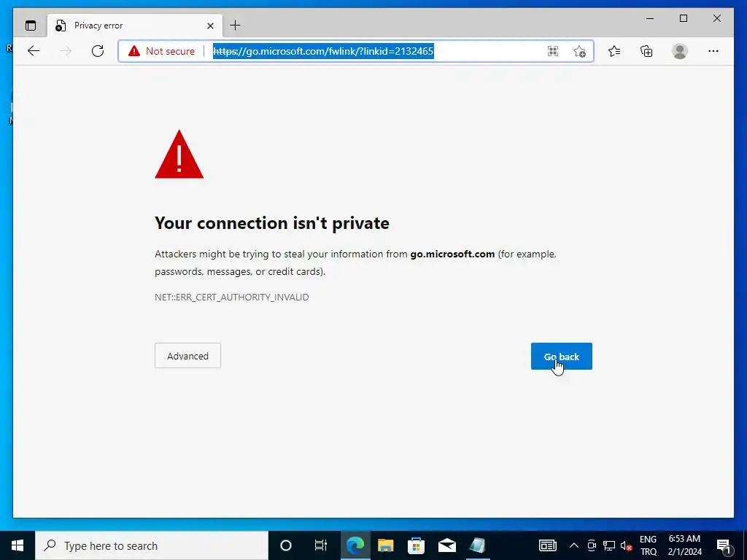This screenshot has width=747, height=560.
Task: Click NET::ERR_CERT_AUTHORITY_INVALID error code text
Action: [x=231, y=297]
